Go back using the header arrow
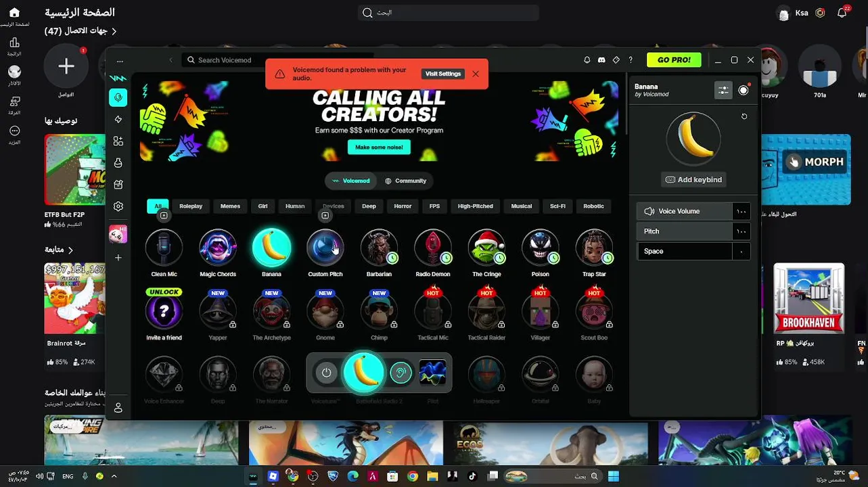 170,60
